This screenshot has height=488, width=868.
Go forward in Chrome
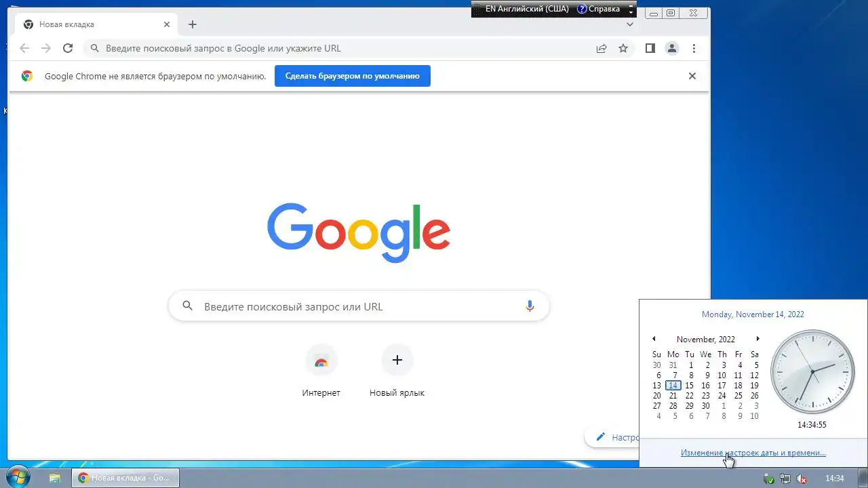pos(46,48)
